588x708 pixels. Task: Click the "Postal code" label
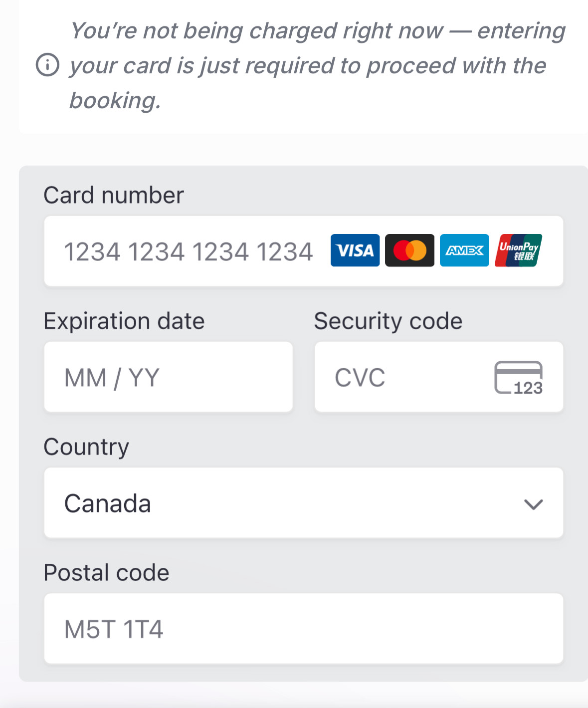tap(106, 572)
